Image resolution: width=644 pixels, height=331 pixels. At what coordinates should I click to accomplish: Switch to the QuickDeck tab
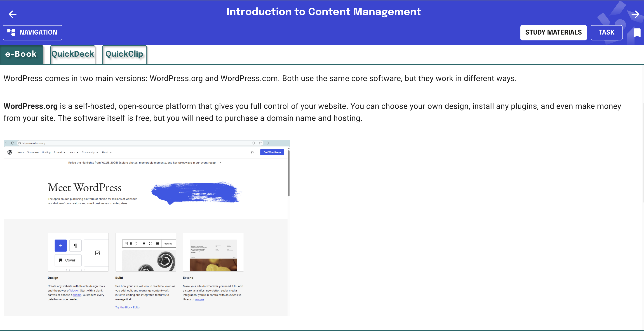pos(73,54)
